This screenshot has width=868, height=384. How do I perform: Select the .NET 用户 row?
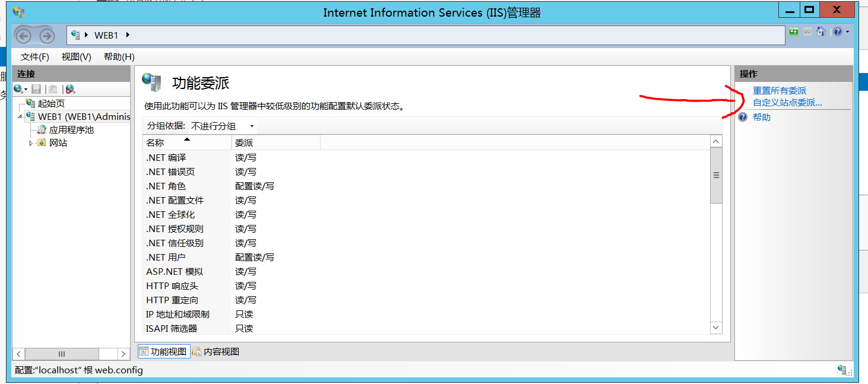pyautogui.click(x=426, y=257)
